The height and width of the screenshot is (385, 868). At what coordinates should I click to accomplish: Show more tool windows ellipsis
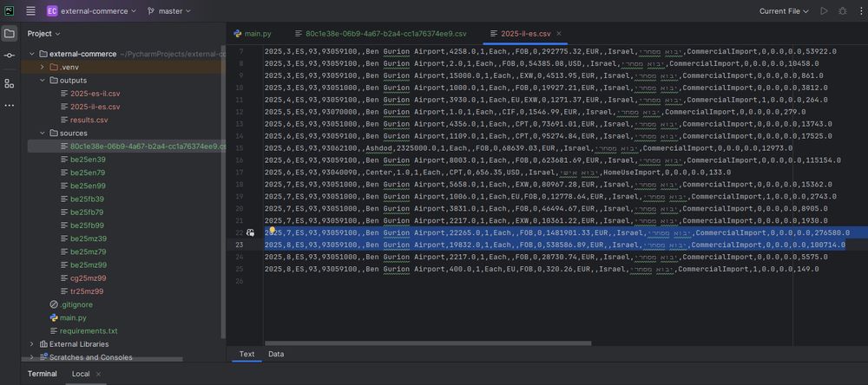pyautogui.click(x=10, y=105)
